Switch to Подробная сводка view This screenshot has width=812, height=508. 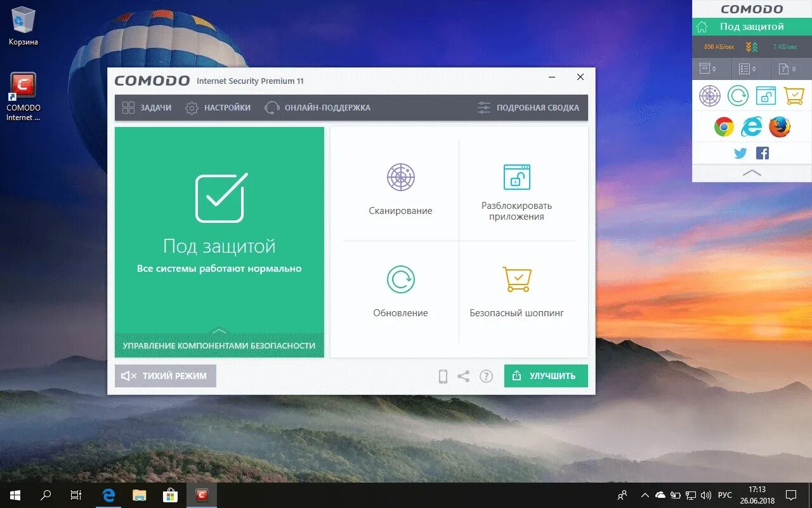click(x=528, y=108)
